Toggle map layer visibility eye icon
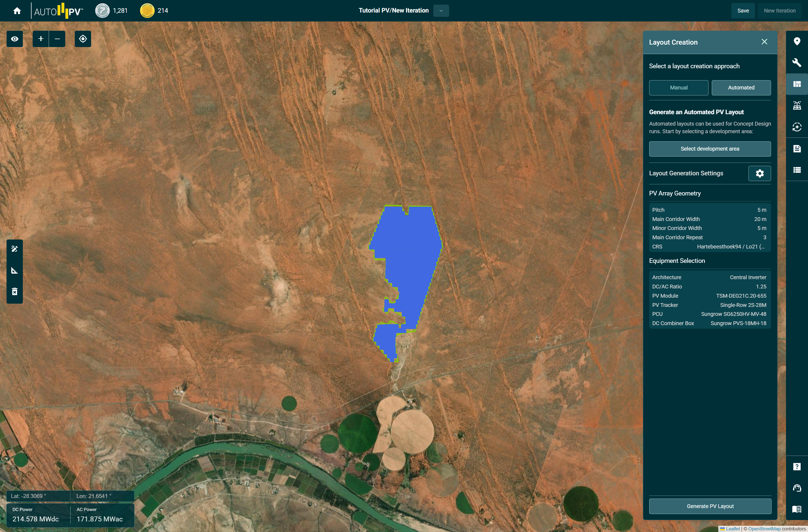This screenshot has width=808, height=532. pyautogui.click(x=15, y=39)
